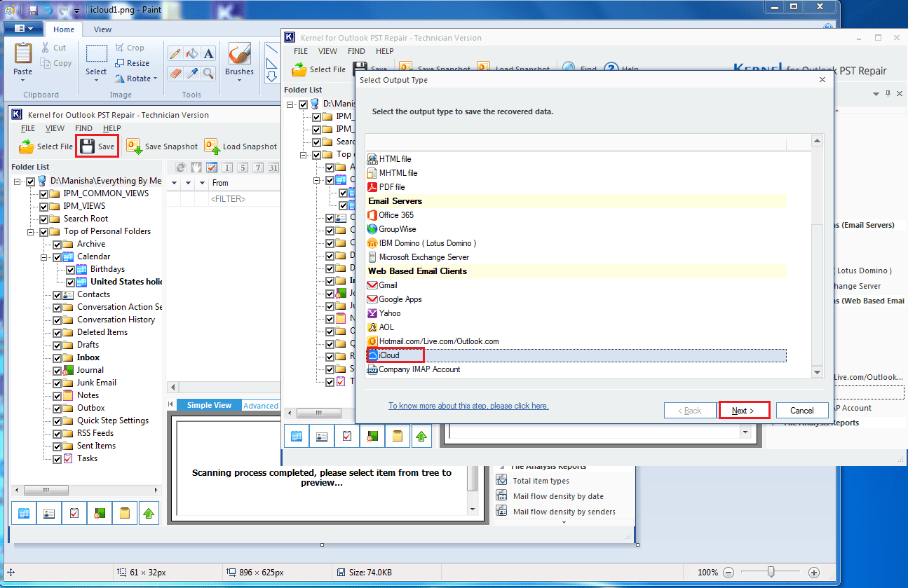Screen dimensions: 908x588
Task: Select the Simple View tab in preview pane
Action: click(x=209, y=405)
